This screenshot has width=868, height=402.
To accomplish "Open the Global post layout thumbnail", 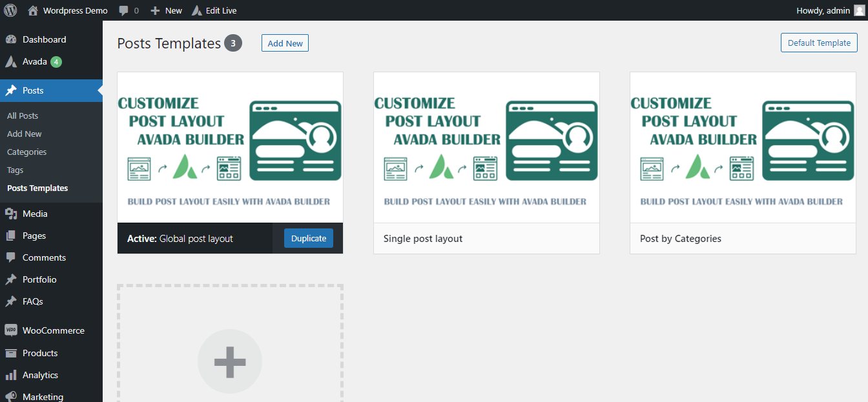I will click(230, 147).
